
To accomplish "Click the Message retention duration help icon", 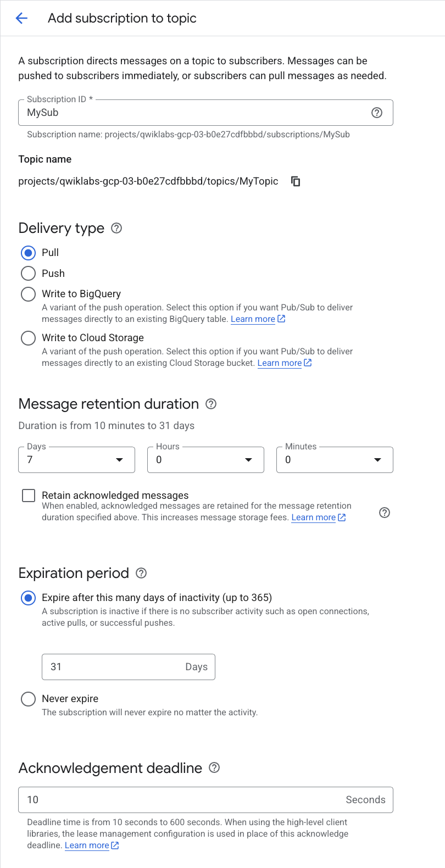I will 210,404.
